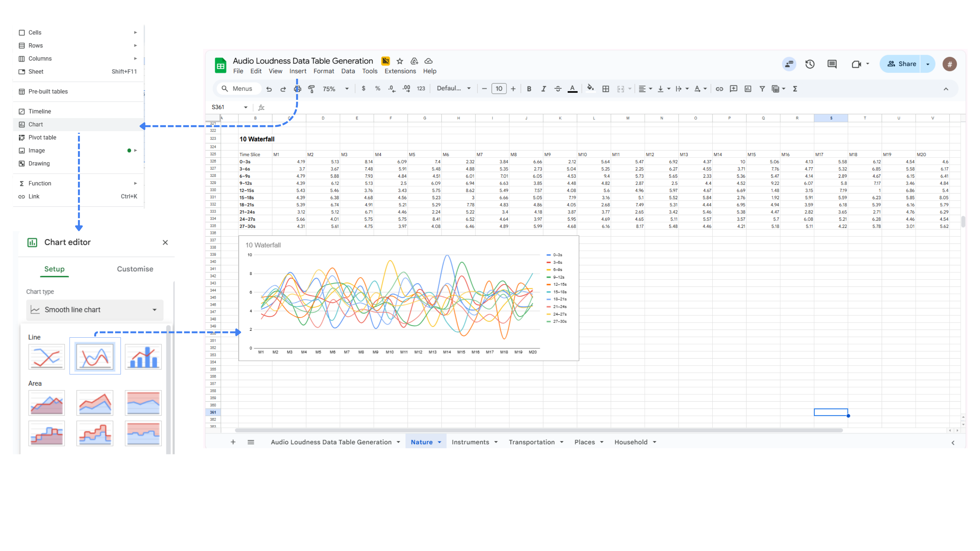This screenshot has width=980, height=551.
Task: Toggle bold text formatting
Action: tap(529, 89)
